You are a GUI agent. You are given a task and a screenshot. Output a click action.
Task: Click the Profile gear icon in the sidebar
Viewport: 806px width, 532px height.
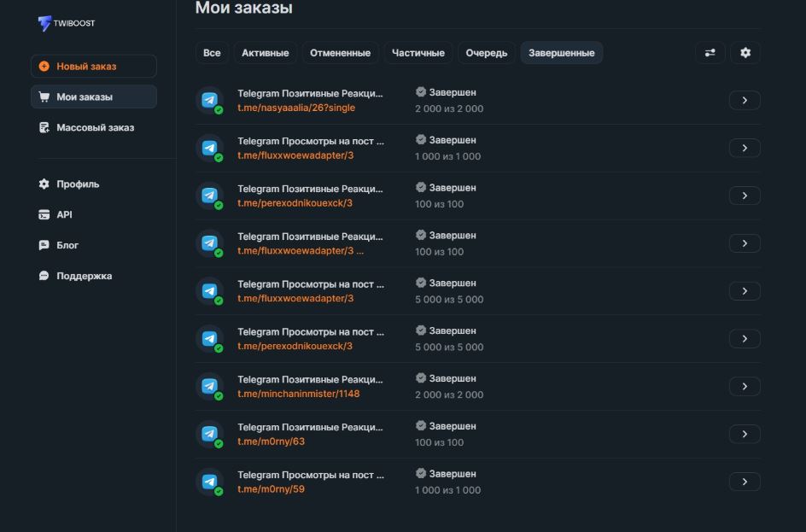coord(44,184)
